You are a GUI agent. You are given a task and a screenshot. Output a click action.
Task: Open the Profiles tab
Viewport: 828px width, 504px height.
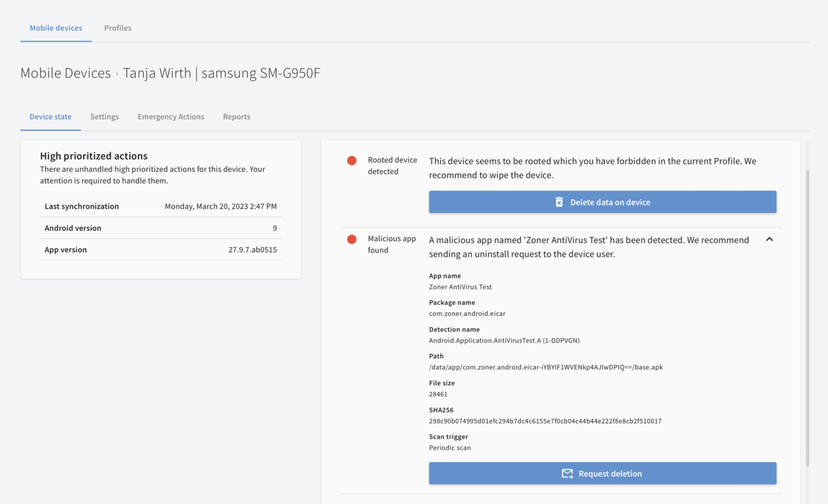point(118,28)
